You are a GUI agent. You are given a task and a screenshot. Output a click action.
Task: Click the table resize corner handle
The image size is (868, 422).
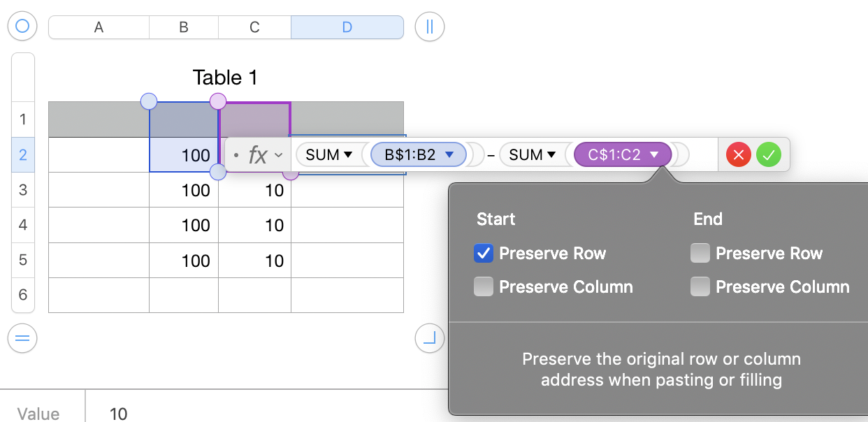click(429, 338)
